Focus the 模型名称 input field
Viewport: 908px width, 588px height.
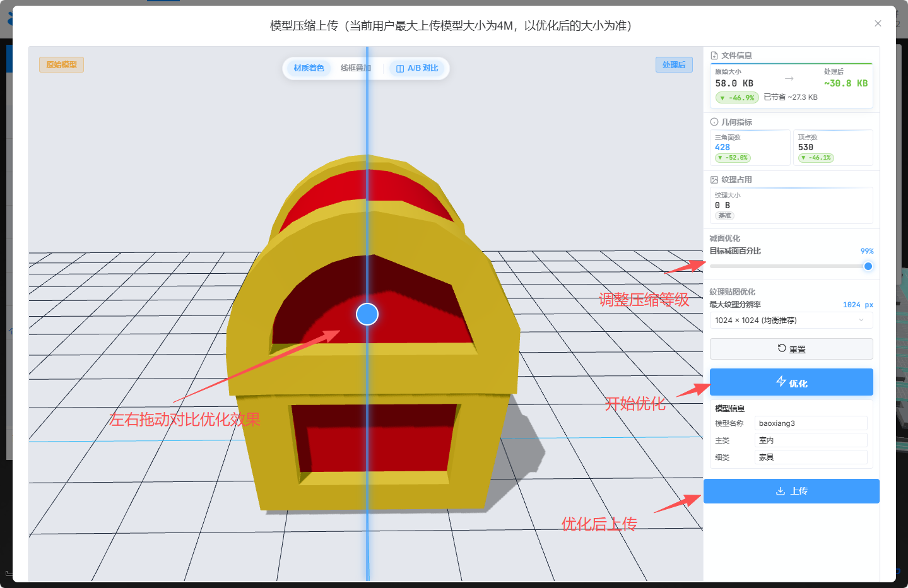tap(811, 423)
